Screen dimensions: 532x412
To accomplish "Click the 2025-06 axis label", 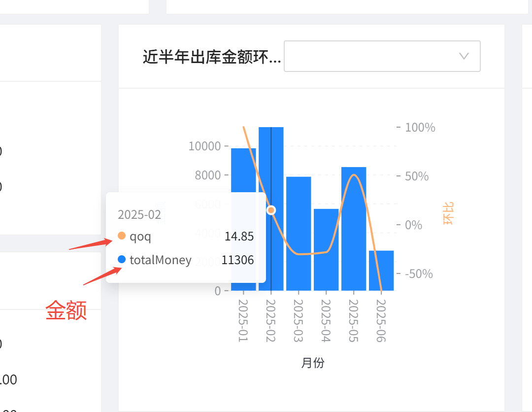I will (x=382, y=318).
